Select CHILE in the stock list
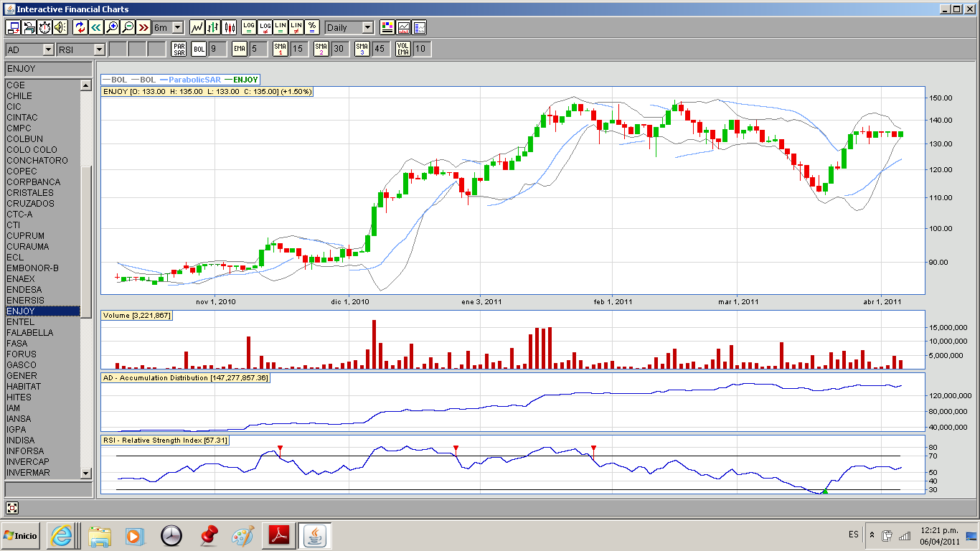980x551 pixels. [x=43, y=95]
